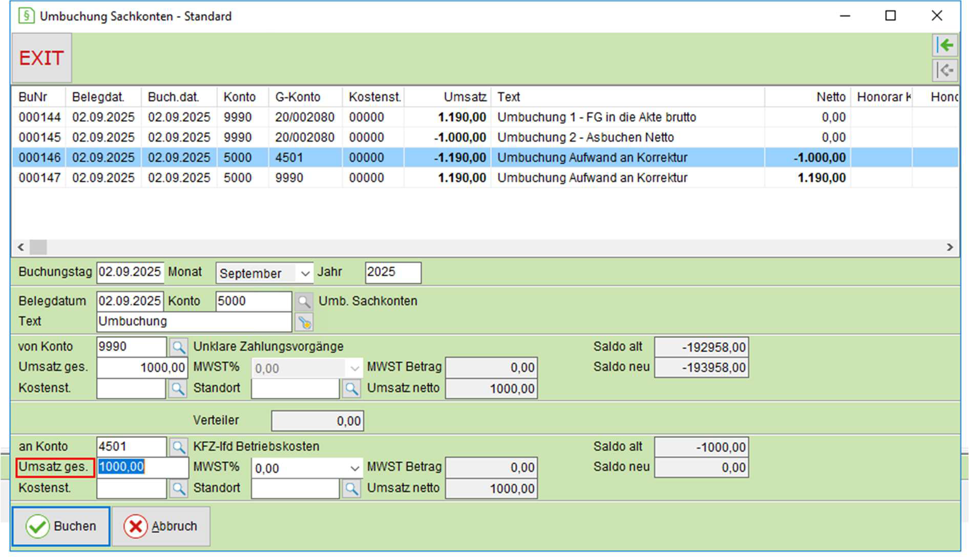Image resolution: width=969 pixels, height=560 pixels.
Task: Focus the Jahr field showing 2025
Action: (393, 272)
